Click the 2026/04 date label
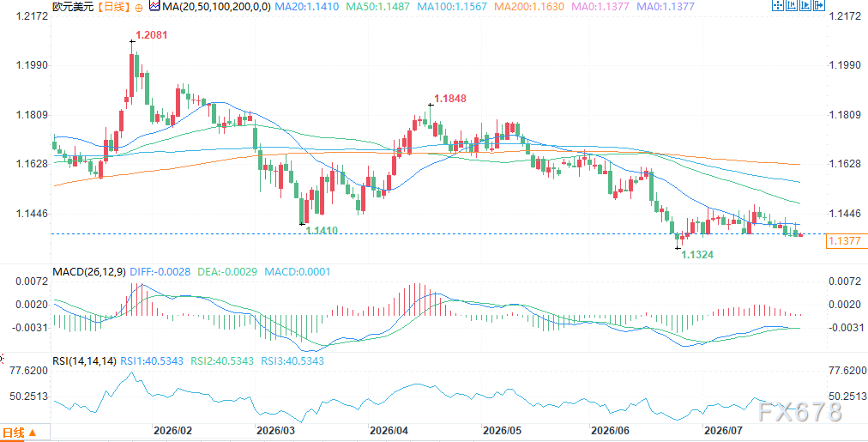The width and height of the screenshot is (868, 442). (388, 430)
